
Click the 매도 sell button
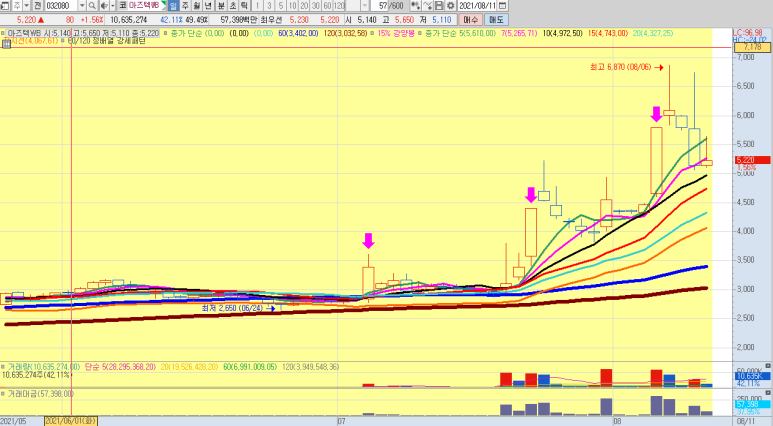click(496, 20)
